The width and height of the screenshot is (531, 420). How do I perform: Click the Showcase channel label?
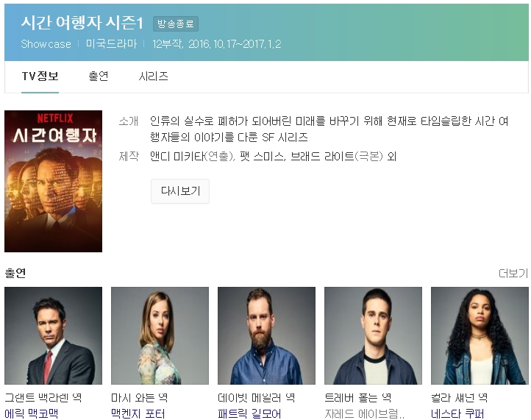[x=46, y=44]
